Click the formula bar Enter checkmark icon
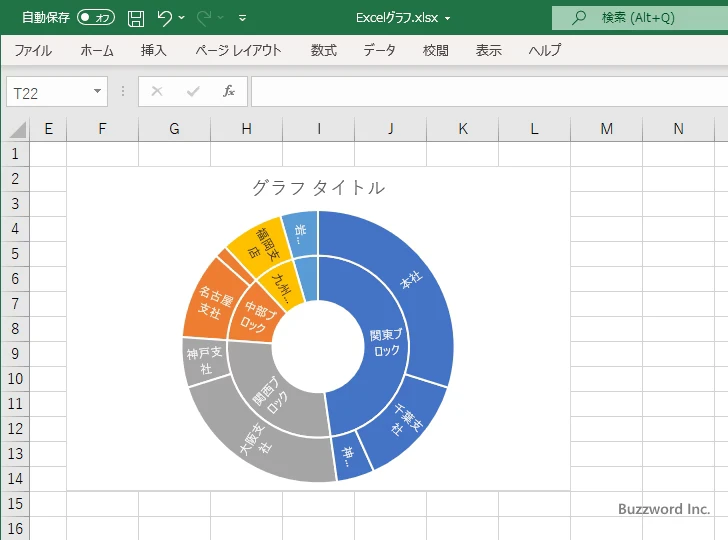Screen dimensions: 728x540 (x=193, y=92)
